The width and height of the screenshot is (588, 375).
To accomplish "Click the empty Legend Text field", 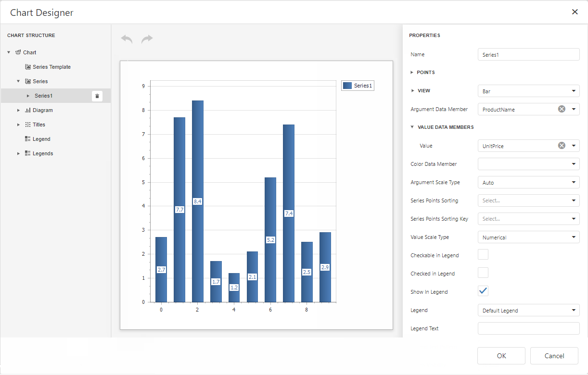I will [528, 328].
